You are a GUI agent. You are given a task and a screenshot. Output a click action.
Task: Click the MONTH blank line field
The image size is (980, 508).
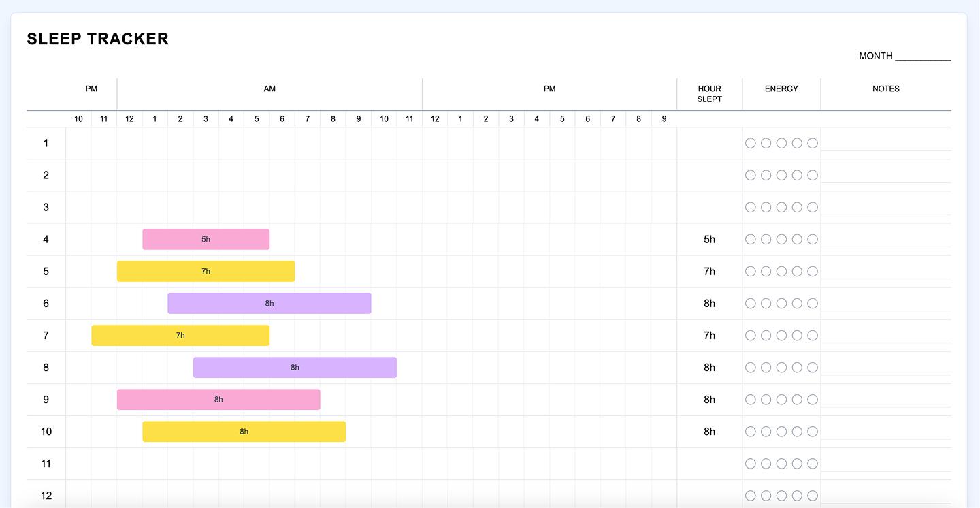coord(923,57)
